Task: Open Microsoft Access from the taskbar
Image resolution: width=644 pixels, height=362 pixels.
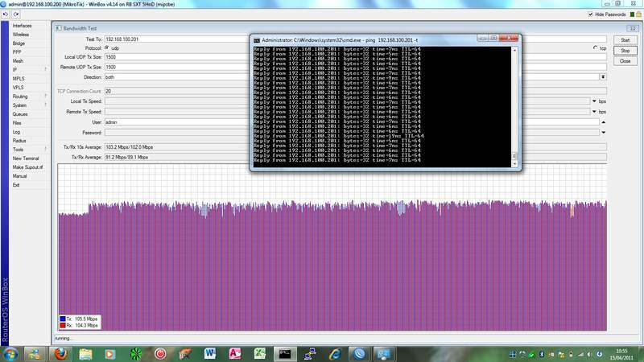Action: [x=235, y=354]
